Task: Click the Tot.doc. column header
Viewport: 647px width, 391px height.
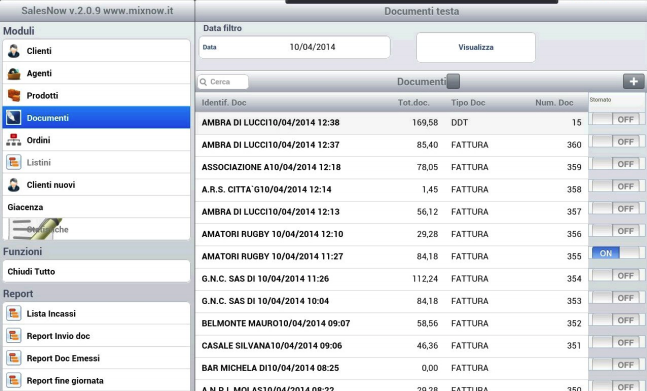Action: [413, 103]
